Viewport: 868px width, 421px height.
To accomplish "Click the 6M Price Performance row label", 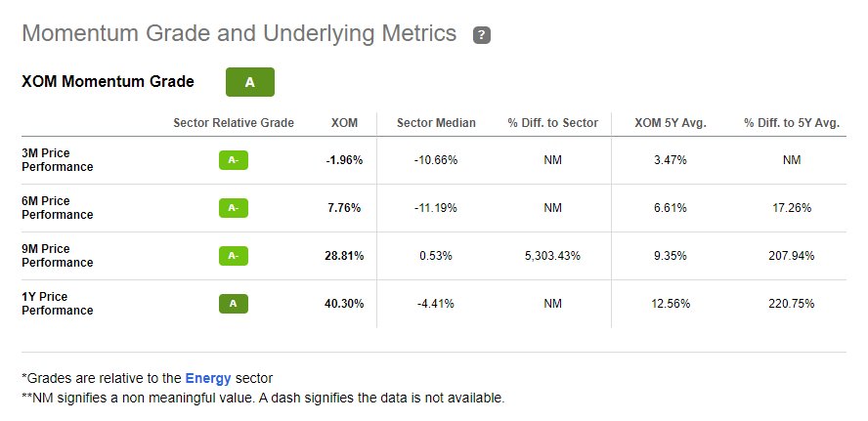I will pos(58,207).
